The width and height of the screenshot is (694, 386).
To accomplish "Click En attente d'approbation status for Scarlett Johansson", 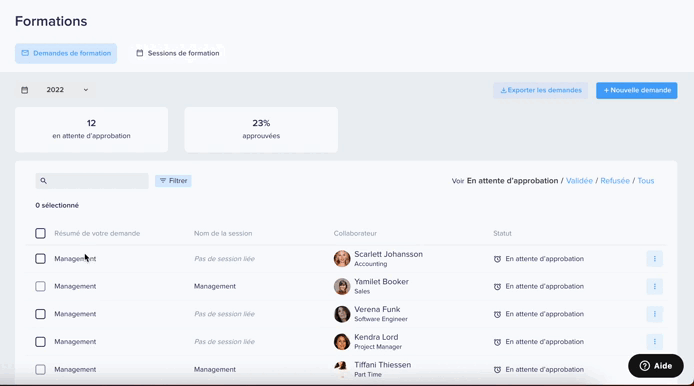I will point(544,259).
